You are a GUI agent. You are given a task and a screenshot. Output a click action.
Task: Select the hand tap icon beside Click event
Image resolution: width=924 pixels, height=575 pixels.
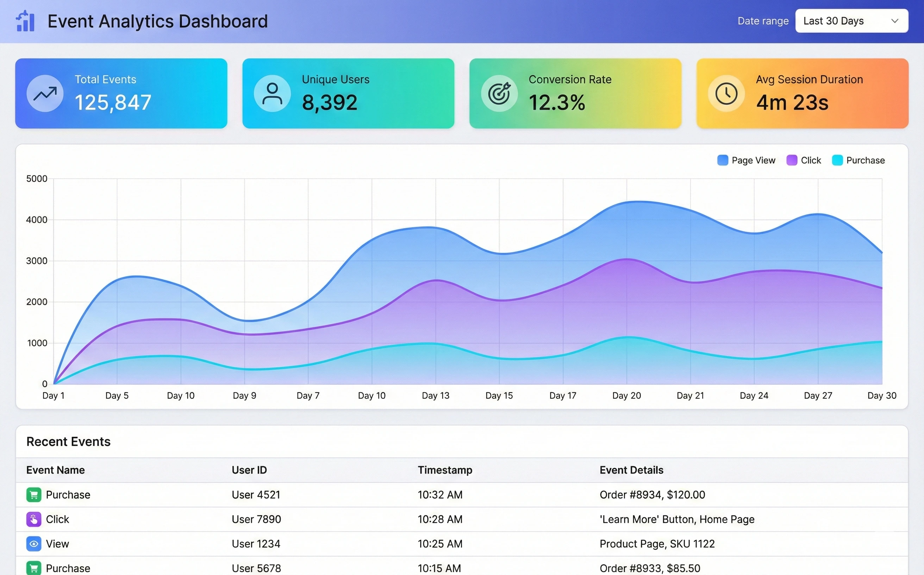click(33, 519)
